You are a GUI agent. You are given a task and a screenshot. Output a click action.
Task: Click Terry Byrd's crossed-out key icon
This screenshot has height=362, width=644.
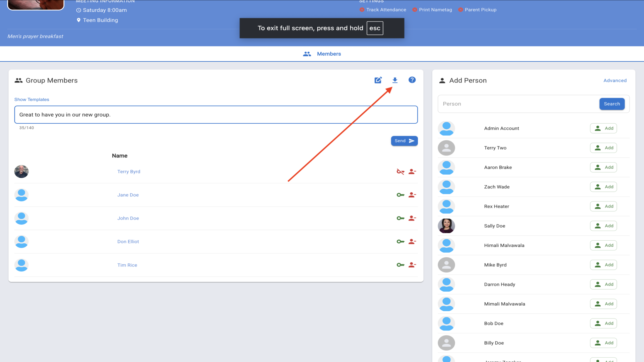click(x=400, y=172)
